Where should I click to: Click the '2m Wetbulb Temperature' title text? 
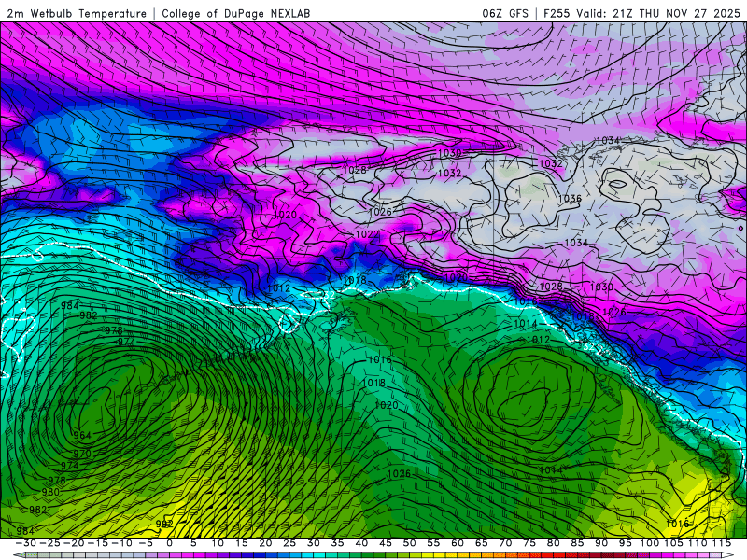coord(77,14)
